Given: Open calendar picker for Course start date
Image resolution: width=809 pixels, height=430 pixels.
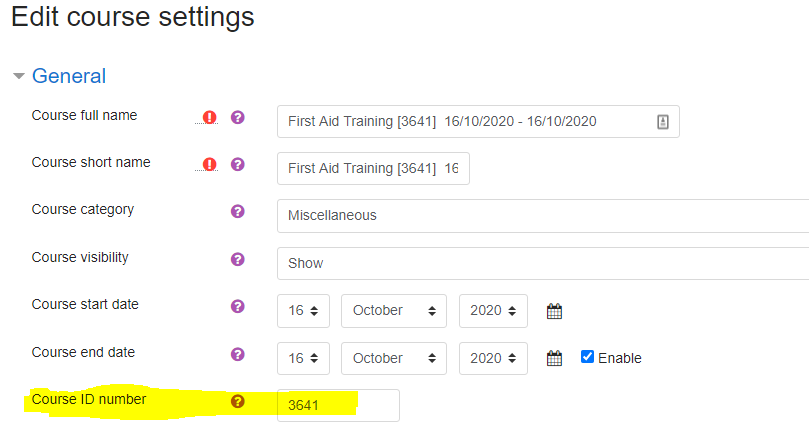Looking at the screenshot, I should (554, 311).
